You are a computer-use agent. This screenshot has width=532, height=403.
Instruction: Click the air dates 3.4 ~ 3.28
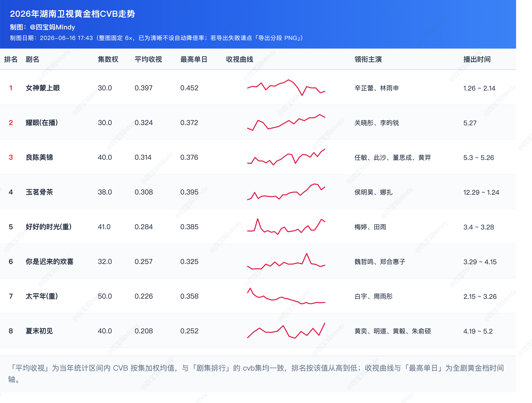(x=479, y=227)
